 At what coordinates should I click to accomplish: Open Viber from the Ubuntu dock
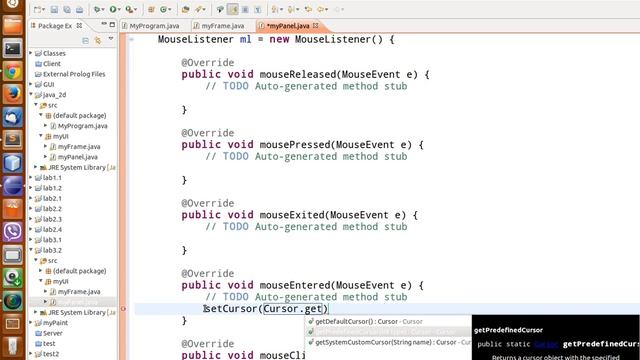pyautogui.click(x=13, y=231)
